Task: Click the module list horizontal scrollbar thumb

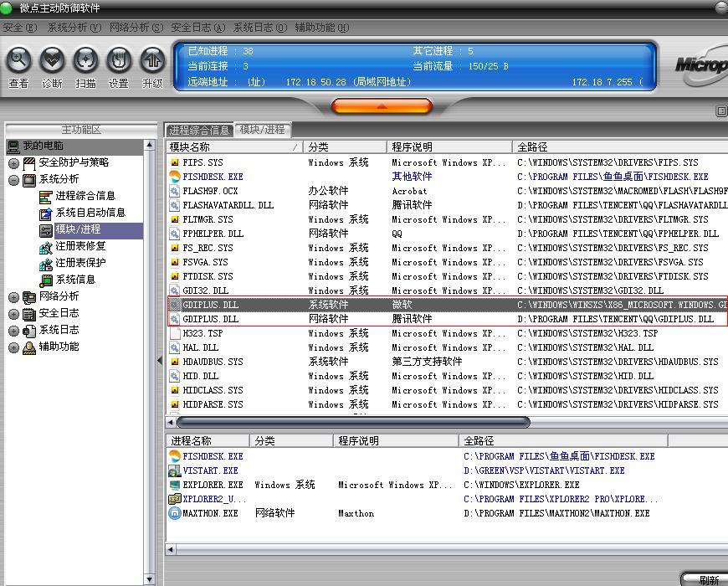Action: click(x=353, y=422)
